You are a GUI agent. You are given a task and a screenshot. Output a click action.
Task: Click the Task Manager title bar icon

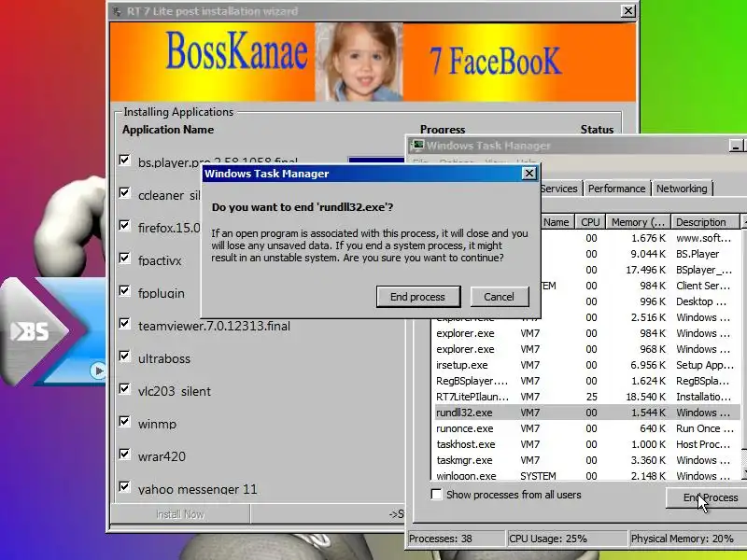(x=417, y=146)
